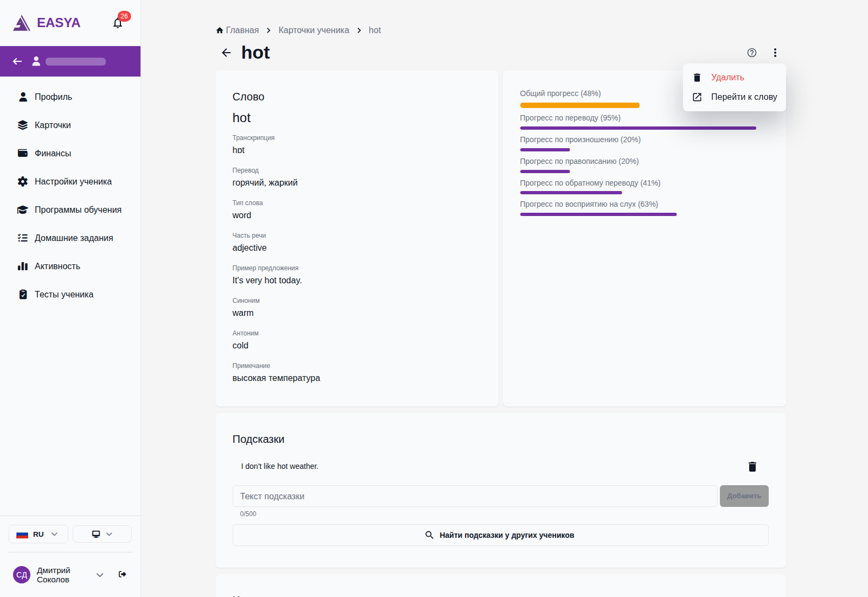Go back using arrow beside hot title
868x597 pixels.
(x=226, y=53)
